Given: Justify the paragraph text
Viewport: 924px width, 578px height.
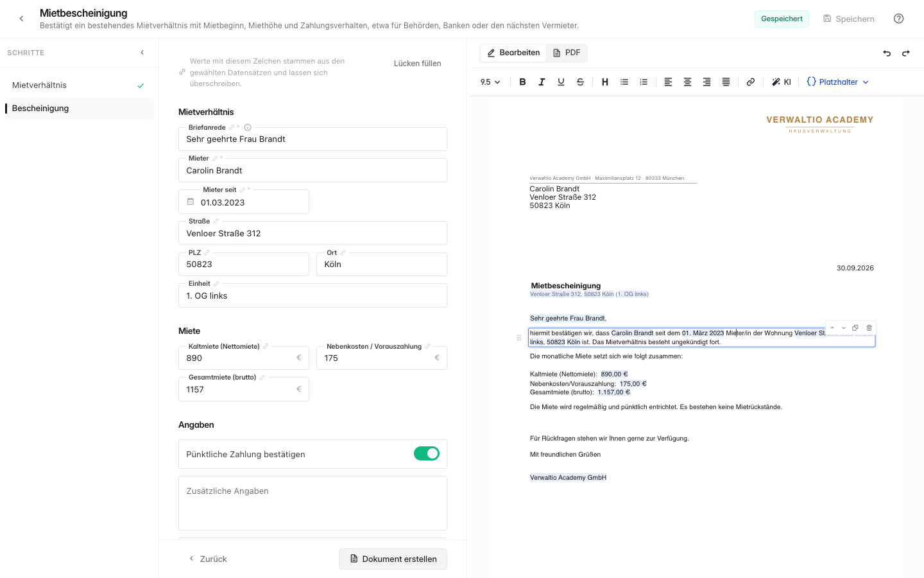Looking at the screenshot, I should [x=726, y=82].
